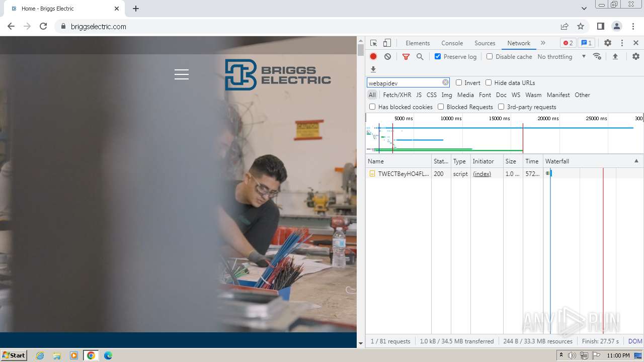This screenshot has width=644, height=362.
Task: Switch to Console tab
Action: click(x=452, y=43)
